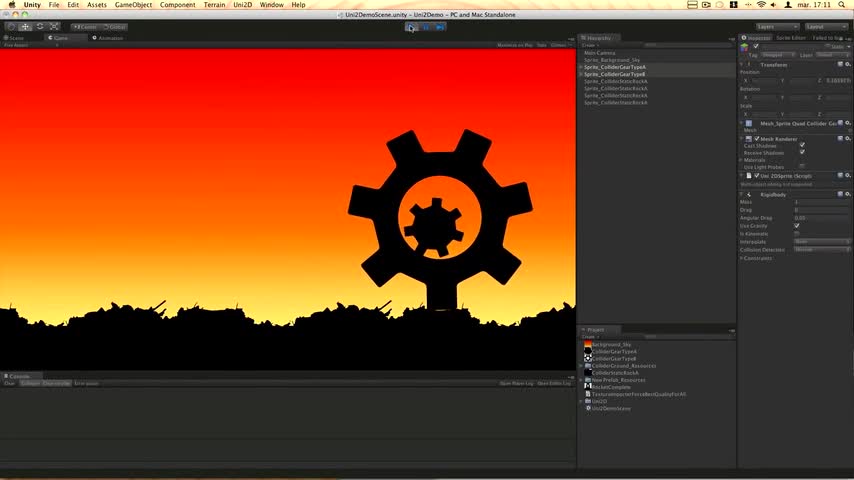Switch to the Inspector tab
Image resolution: width=854 pixels, height=480 pixels.
(x=757, y=38)
